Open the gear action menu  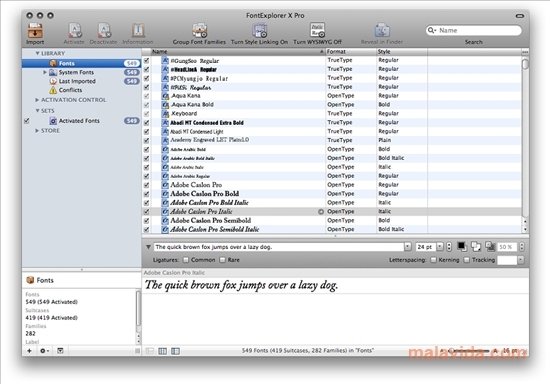point(44,351)
